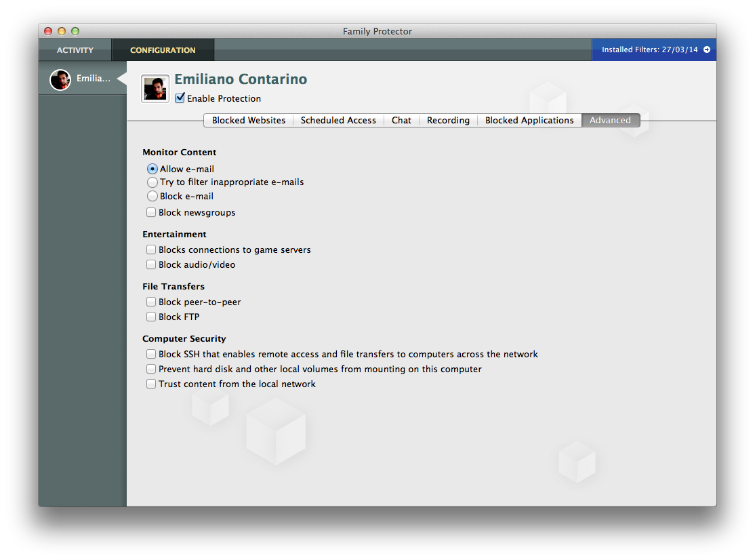Disable the Enable Protection checkbox
This screenshot has width=755, height=560.
[180, 98]
